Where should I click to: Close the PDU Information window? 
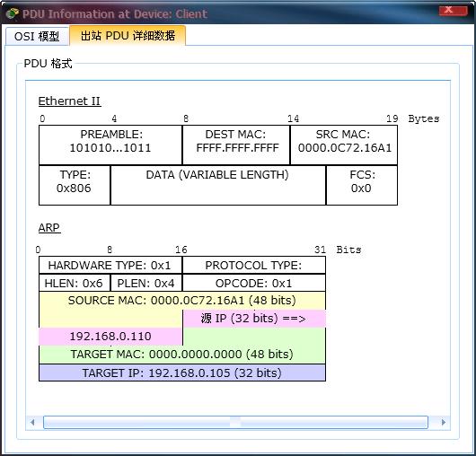453,10
